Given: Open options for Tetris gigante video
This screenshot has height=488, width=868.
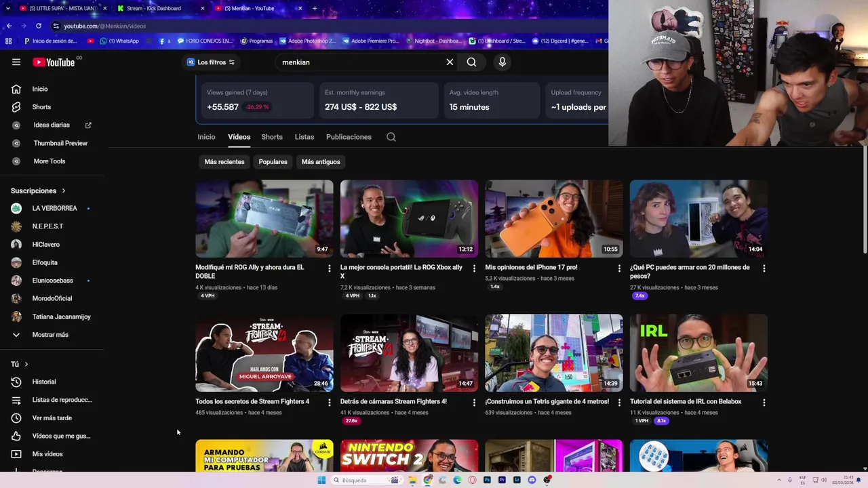Looking at the screenshot, I should (x=619, y=403).
